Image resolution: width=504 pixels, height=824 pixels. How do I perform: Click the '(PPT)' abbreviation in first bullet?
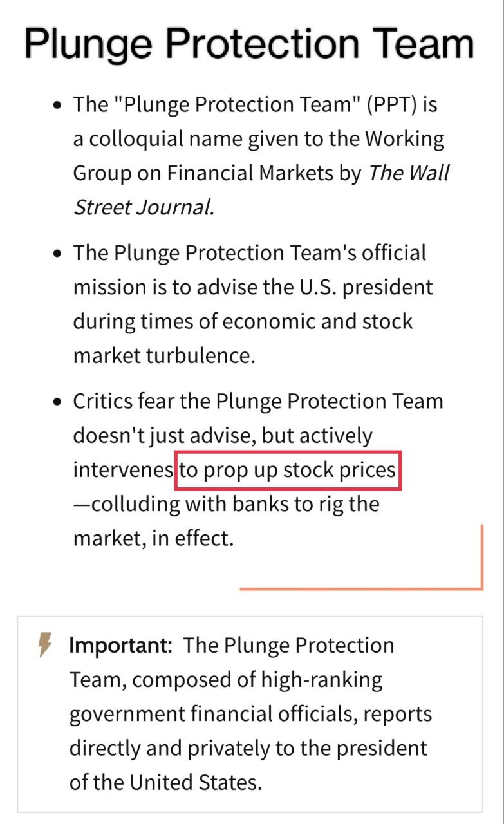pyautogui.click(x=394, y=104)
